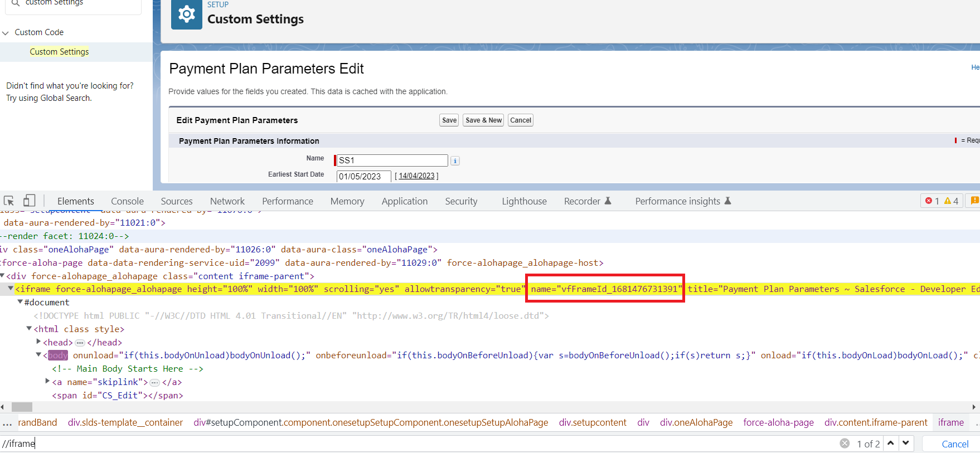Viewport: 980px width, 453px height.
Task: Open the Elements tab
Action: click(76, 201)
